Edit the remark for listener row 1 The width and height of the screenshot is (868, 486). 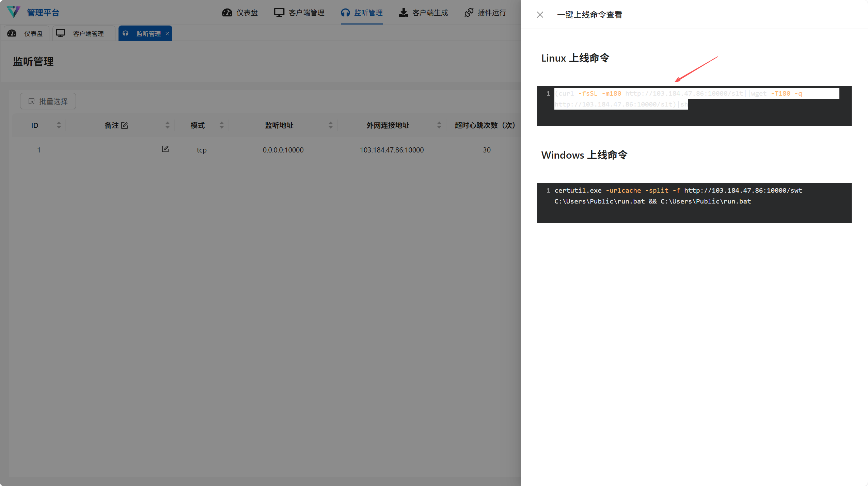[165, 149]
